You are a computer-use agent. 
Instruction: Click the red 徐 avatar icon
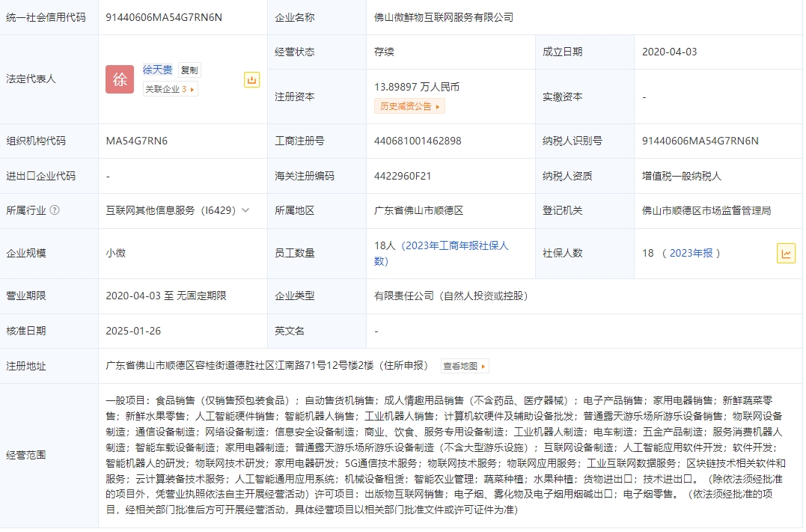pos(119,79)
